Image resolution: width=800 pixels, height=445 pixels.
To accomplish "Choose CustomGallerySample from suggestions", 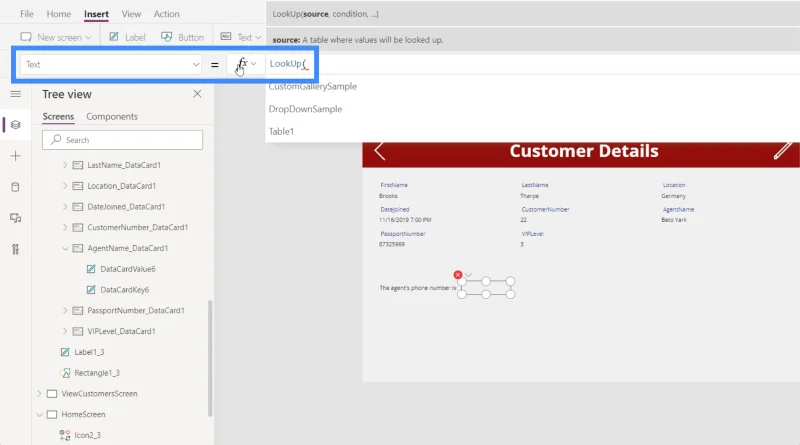I will 313,86.
